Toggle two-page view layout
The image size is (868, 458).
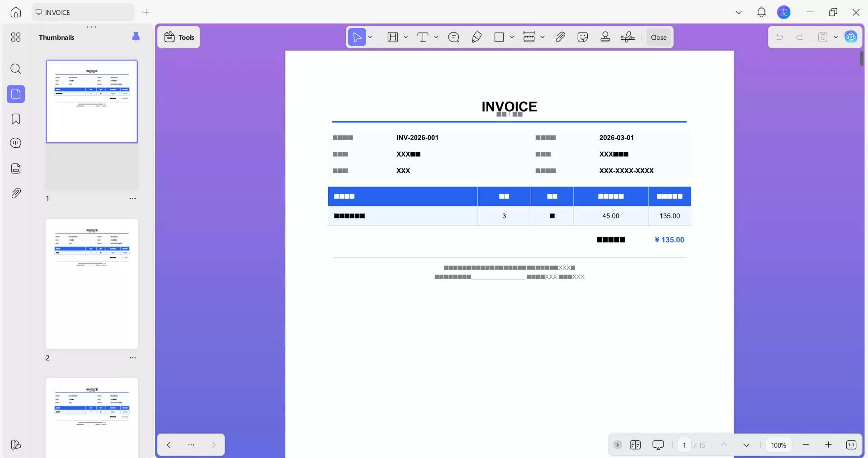point(636,445)
